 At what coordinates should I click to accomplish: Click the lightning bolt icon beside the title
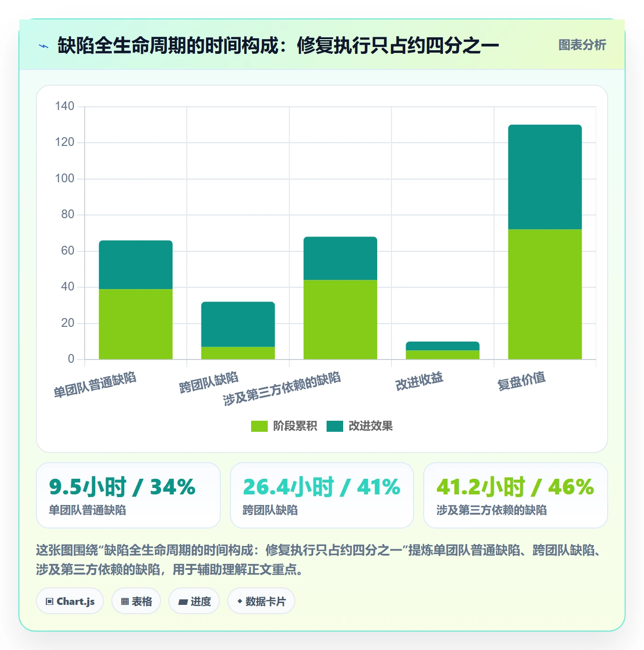[x=44, y=46]
